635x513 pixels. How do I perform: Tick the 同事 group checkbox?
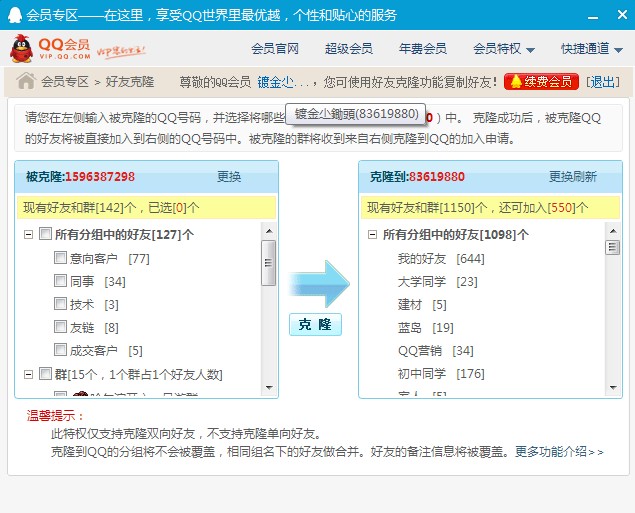pyautogui.click(x=61, y=281)
